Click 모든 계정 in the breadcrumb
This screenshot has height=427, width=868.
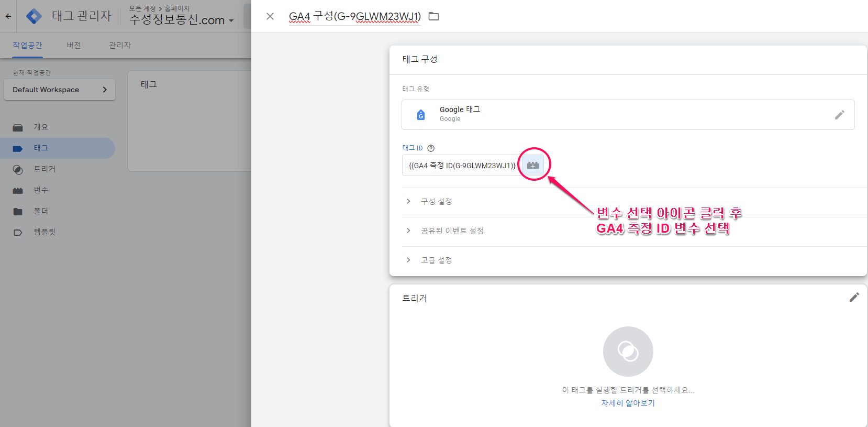coord(142,8)
